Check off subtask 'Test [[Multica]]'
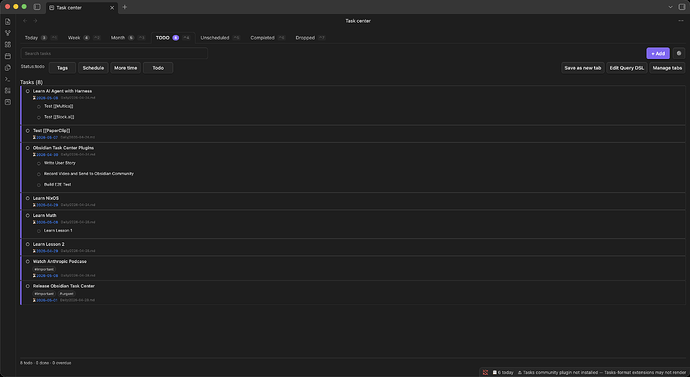 pos(39,106)
